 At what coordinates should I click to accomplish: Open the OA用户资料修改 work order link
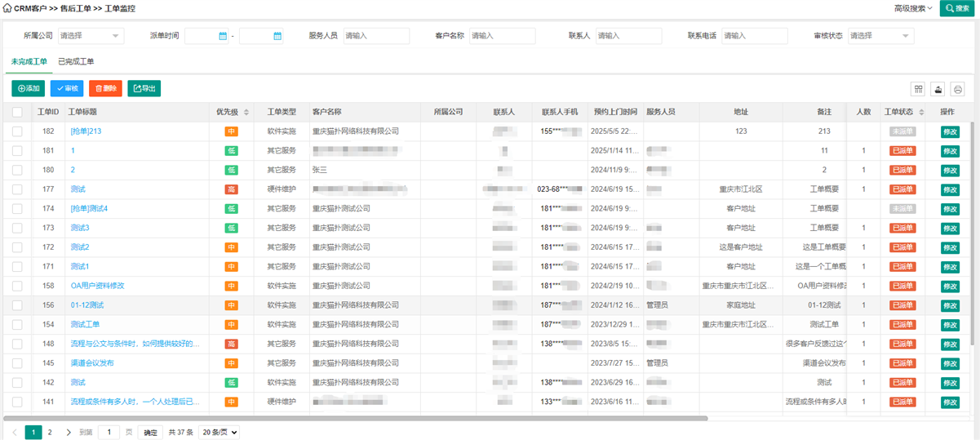97,286
